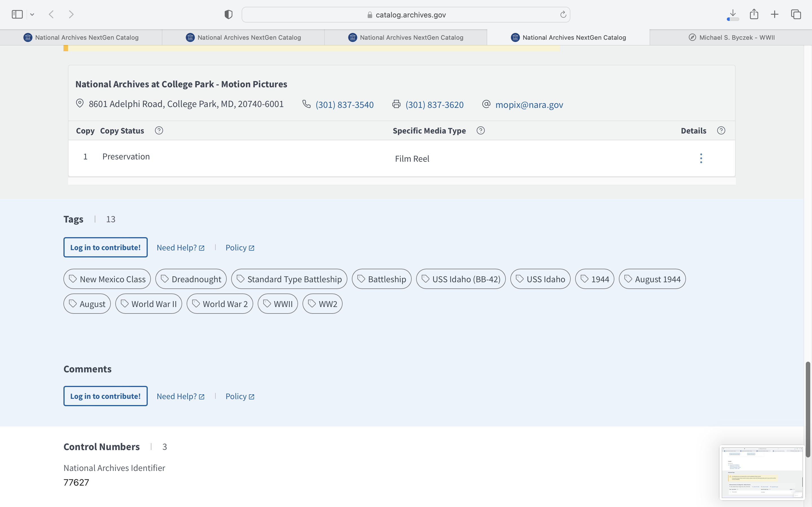Viewport: 812px width, 507px height.
Task: Click Copy Status help question icon
Action: tap(159, 130)
